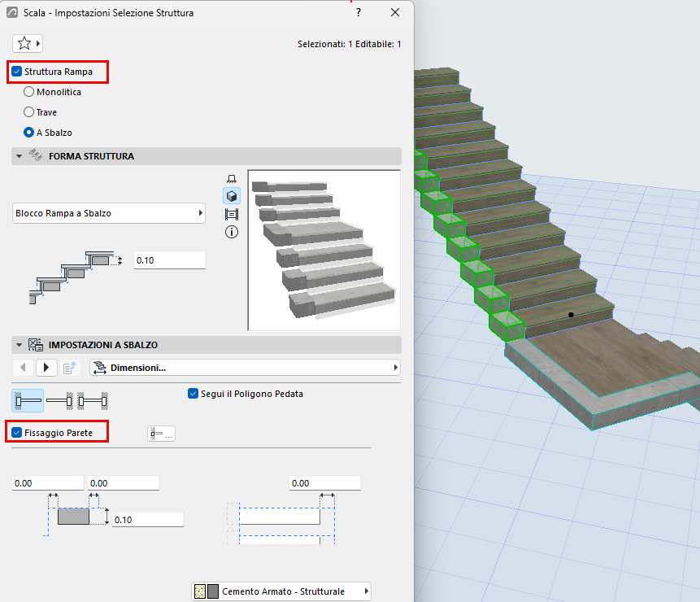Select the 3D preview cube icon
This screenshot has width=700, height=602.
(231, 196)
